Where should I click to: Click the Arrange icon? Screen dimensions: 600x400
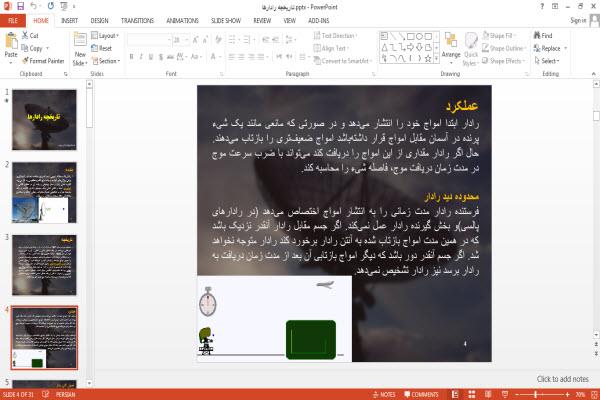tap(451, 40)
